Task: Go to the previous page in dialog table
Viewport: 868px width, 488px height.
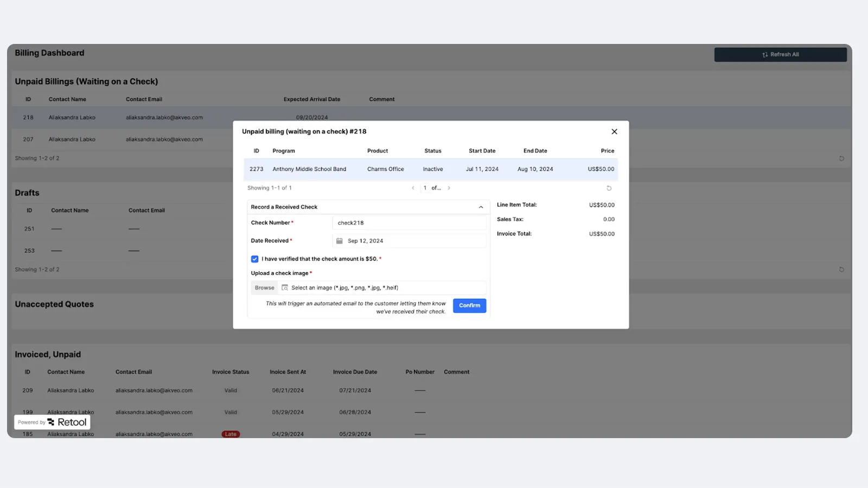Action: coord(413,188)
